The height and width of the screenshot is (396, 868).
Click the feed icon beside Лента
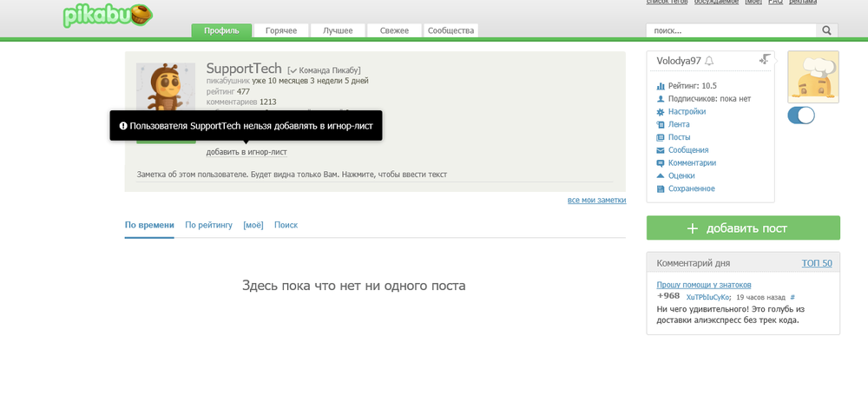pyautogui.click(x=660, y=124)
